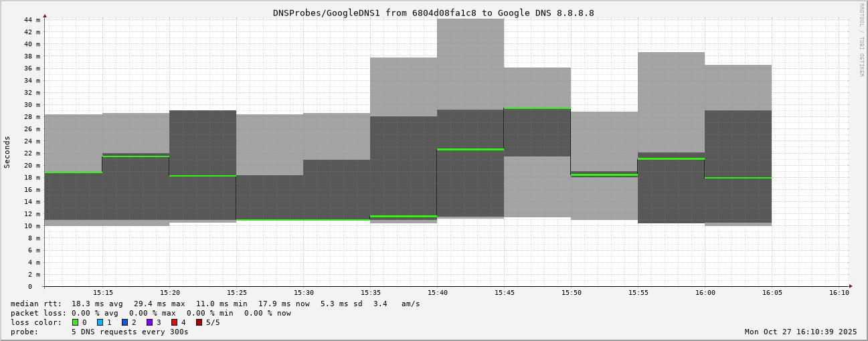Select the 15:30 time axis label
The height and width of the screenshot is (341, 868).
(x=304, y=293)
